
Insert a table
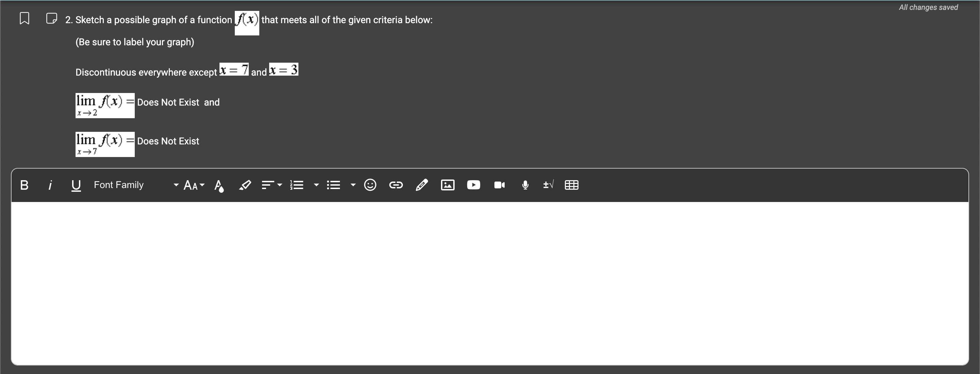[572, 185]
